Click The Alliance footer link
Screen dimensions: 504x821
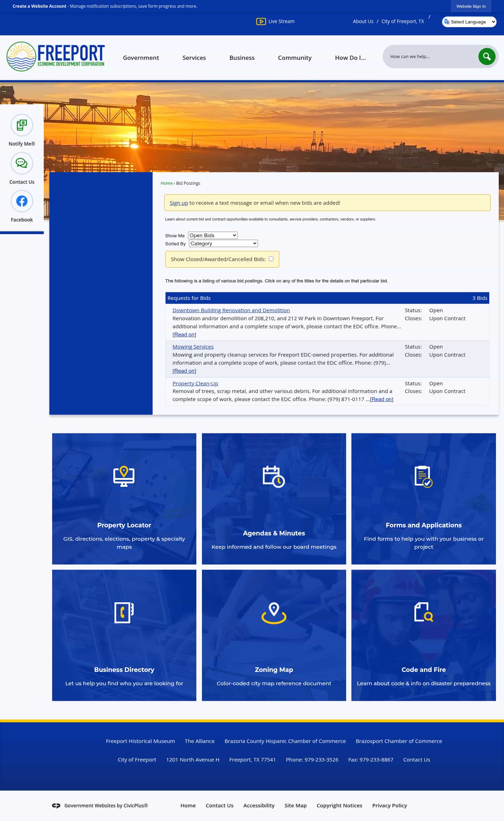[199, 741]
